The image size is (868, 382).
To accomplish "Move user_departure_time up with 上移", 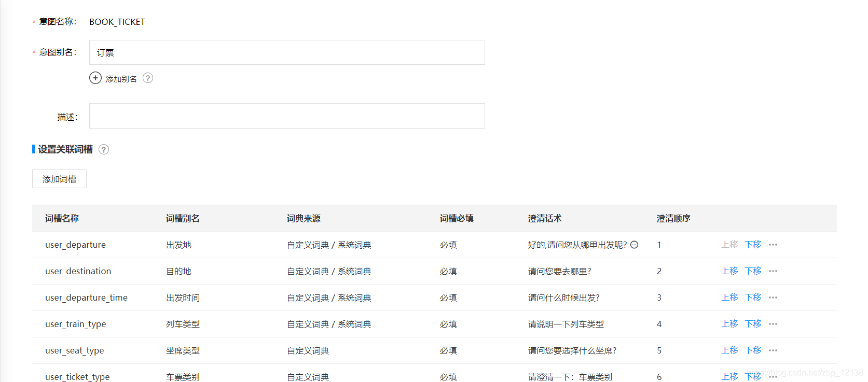I will (x=729, y=298).
